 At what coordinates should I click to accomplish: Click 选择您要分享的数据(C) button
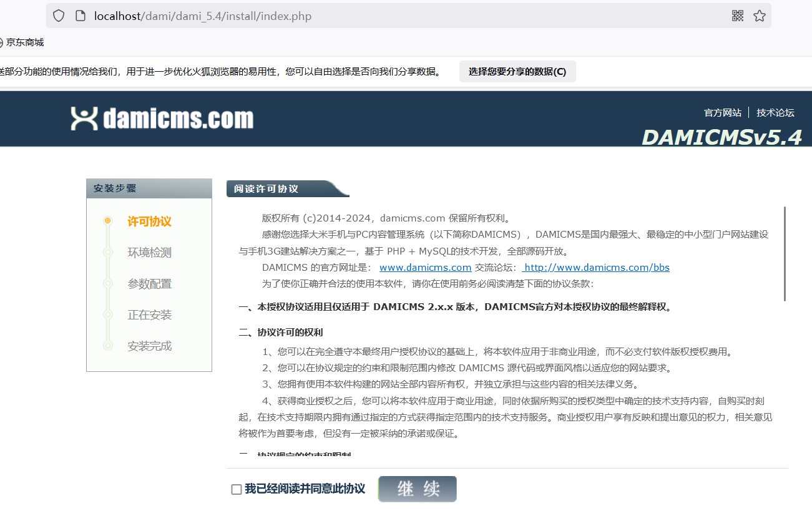(517, 71)
